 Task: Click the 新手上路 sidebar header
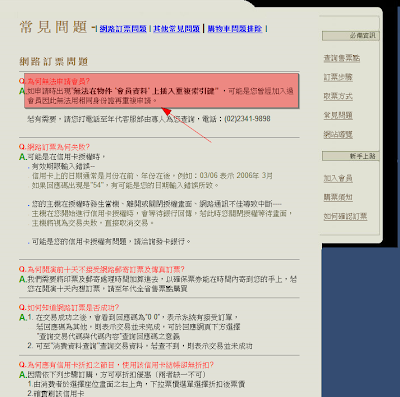click(x=351, y=156)
